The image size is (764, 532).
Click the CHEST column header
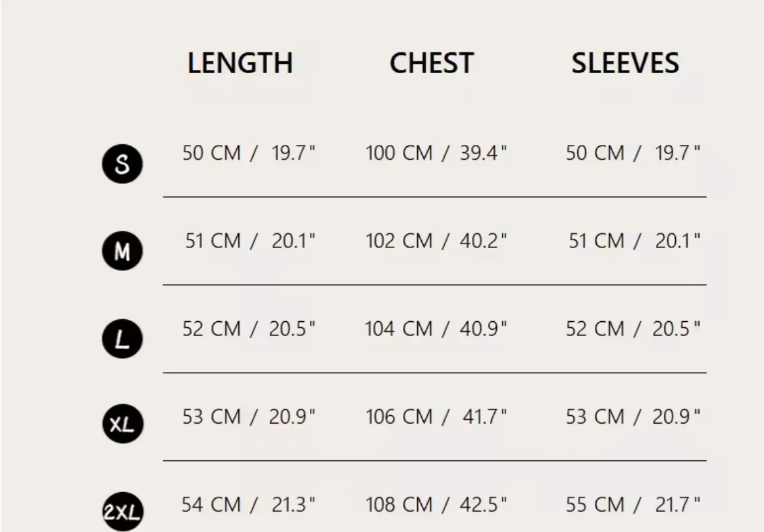tap(432, 63)
